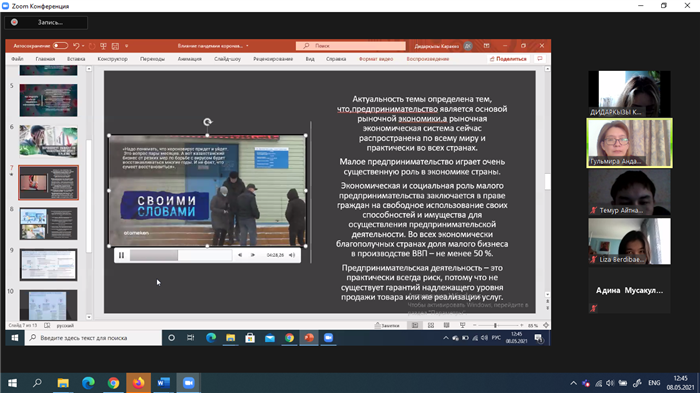This screenshot has width=700, height=393.
Task: Click the Undo arrow icon
Action: tap(76, 46)
